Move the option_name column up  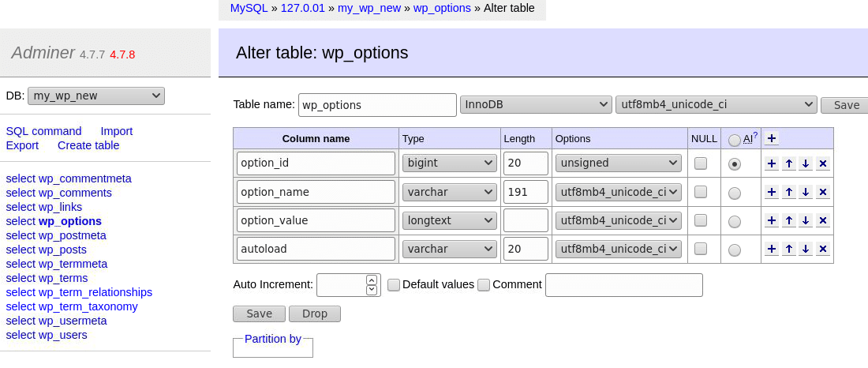coord(788,192)
